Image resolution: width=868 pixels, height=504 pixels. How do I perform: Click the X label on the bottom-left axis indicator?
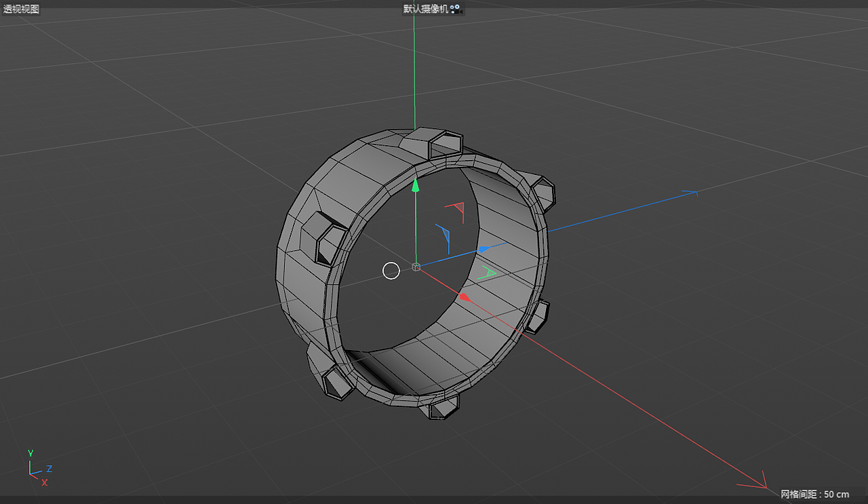(x=44, y=483)
